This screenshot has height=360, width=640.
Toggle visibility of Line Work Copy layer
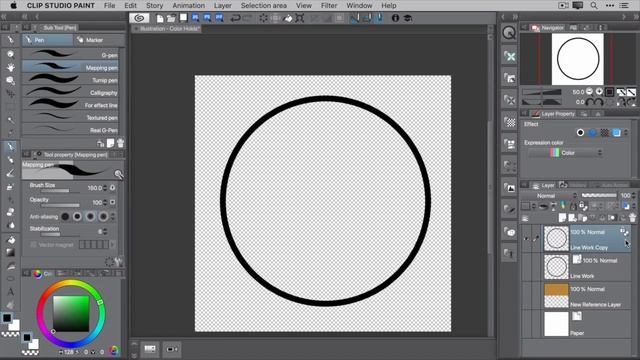point(526,238)
